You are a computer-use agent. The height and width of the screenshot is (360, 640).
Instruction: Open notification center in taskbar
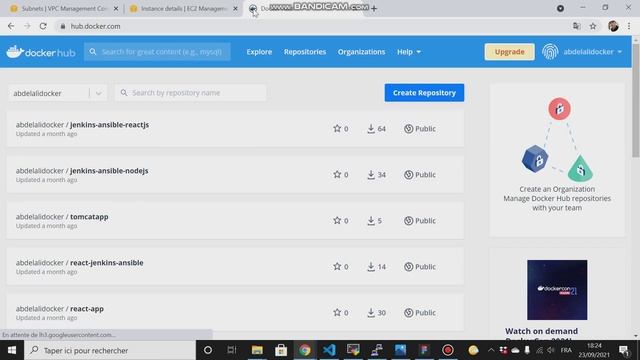tap(623, 350)
